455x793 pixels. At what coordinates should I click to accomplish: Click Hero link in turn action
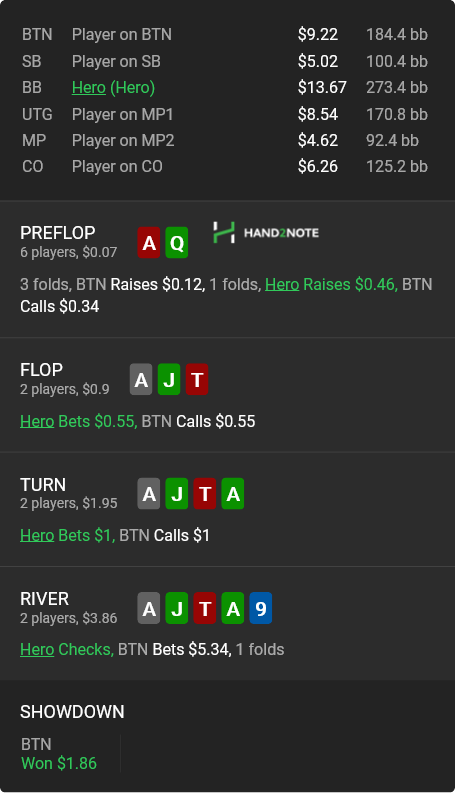click(37, 535)
